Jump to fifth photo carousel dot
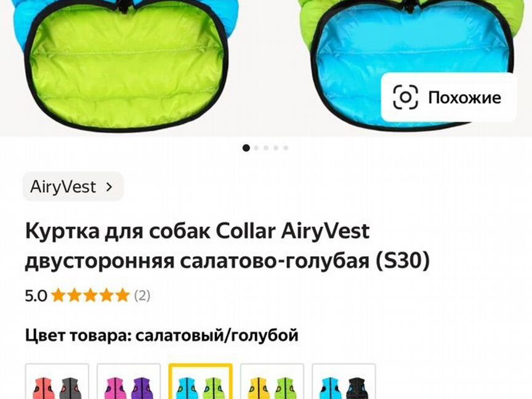This screenshot has height=399, width=532. 286,148
